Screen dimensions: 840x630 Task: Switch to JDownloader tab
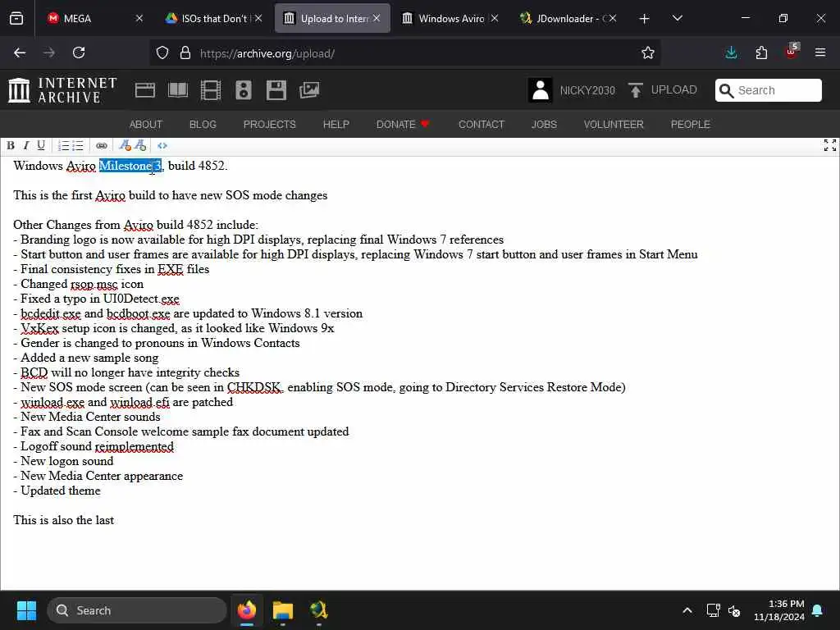(569, 18)
